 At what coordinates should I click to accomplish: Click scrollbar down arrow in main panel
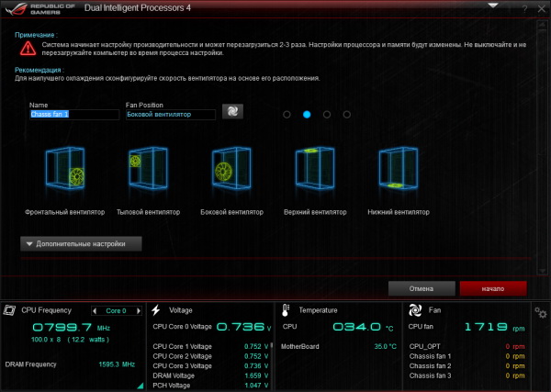(542, 271)
